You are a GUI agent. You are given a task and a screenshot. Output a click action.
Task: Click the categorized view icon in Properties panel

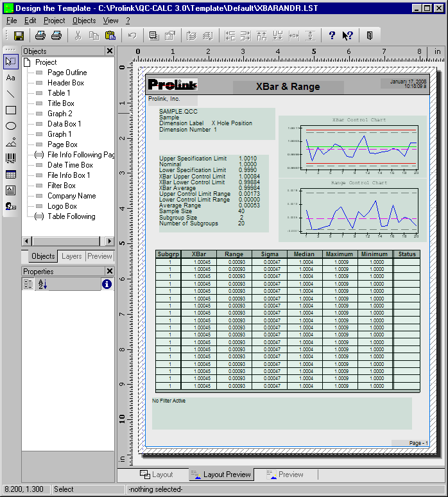point(28,284)
